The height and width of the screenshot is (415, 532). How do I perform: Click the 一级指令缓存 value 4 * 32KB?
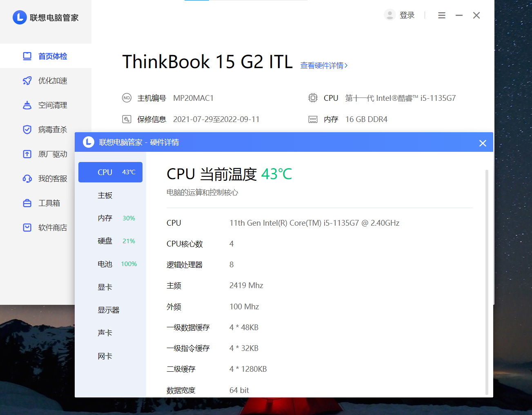pos(244,348)
